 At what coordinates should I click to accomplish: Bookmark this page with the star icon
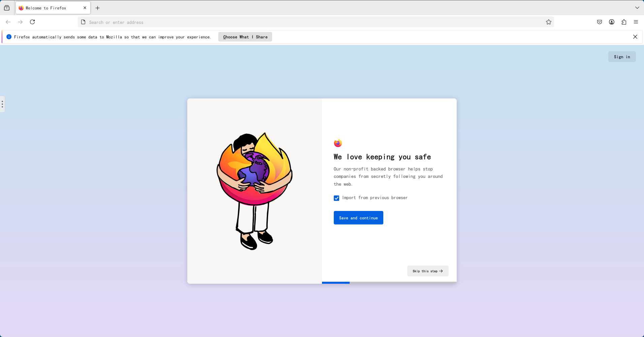549,22
